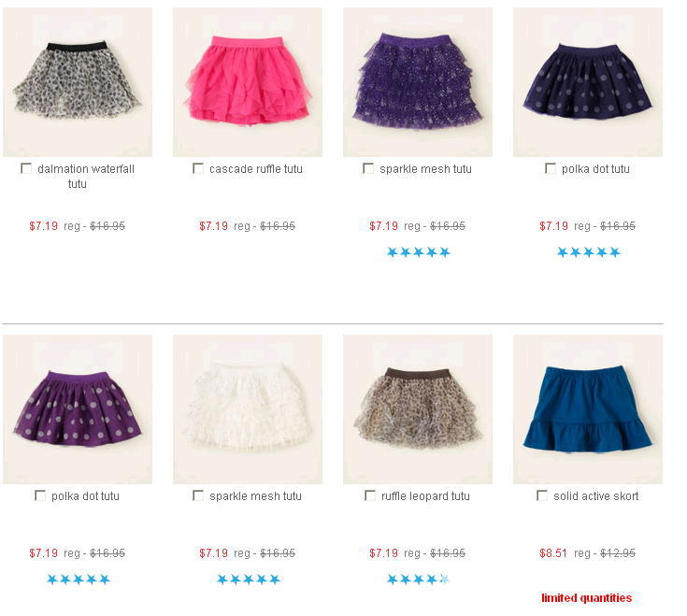Image resolution: width=687 pixels, height=616 pixels.
Task: View the blue solid active skort image
Action: (588, 409)
